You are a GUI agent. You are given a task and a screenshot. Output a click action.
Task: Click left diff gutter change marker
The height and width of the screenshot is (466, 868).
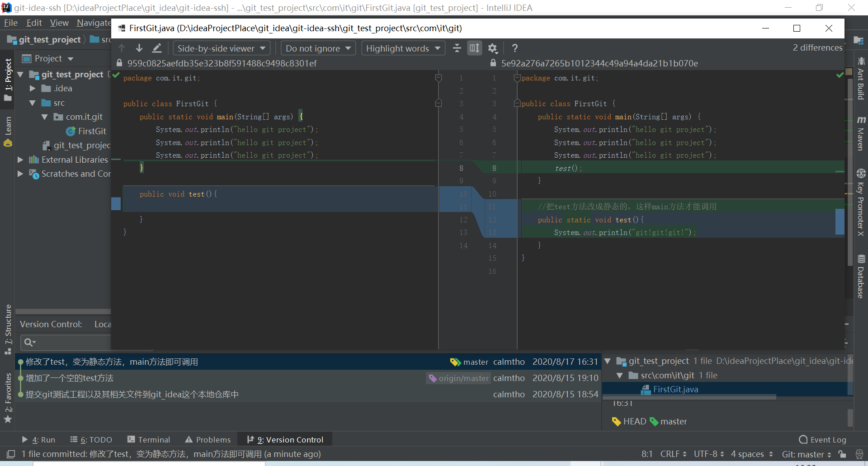(x=116, y=203)
